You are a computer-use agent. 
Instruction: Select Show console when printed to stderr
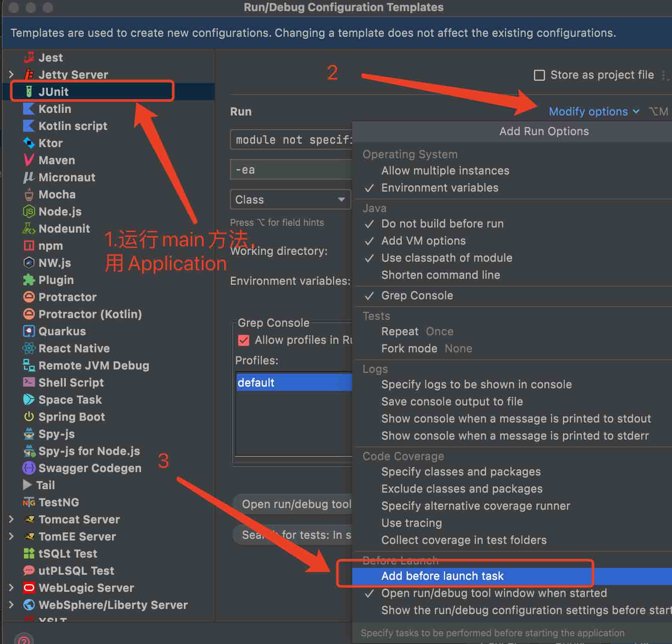515,436
